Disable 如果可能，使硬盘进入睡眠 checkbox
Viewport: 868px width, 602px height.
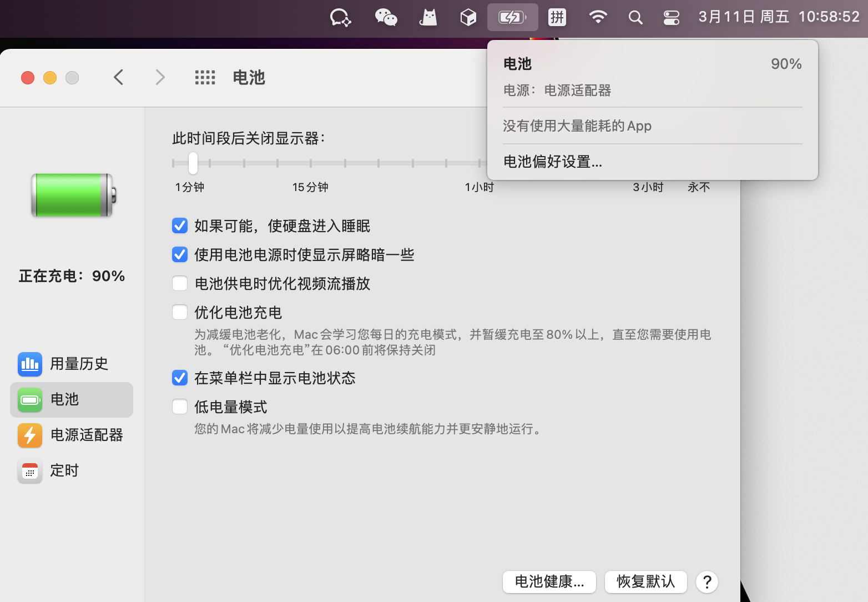[x=180, y=225]
